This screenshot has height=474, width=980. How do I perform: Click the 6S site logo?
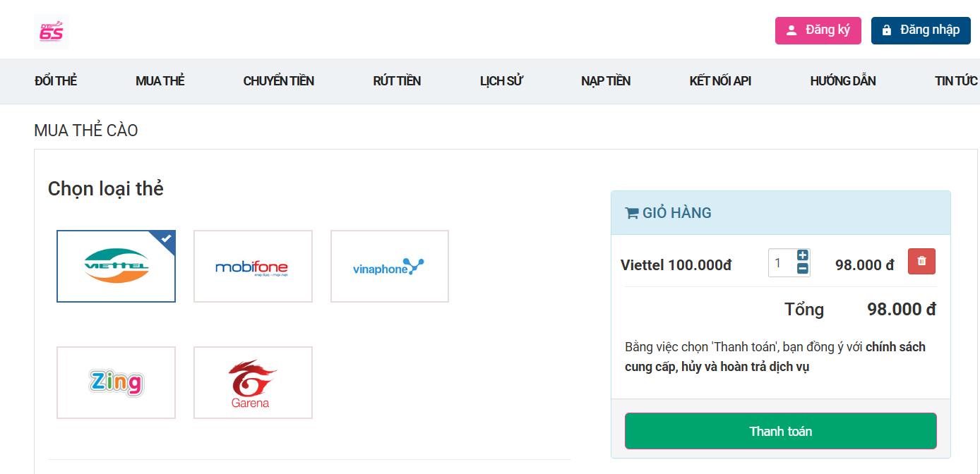coord(52,32)
